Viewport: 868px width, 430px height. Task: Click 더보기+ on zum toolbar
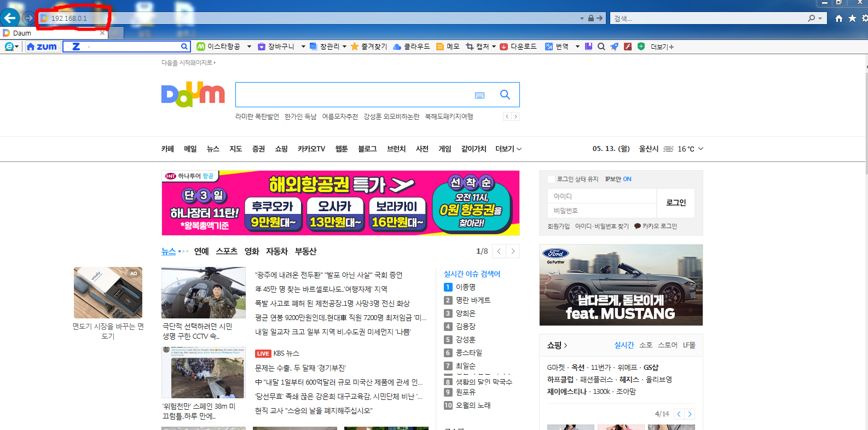662,47
